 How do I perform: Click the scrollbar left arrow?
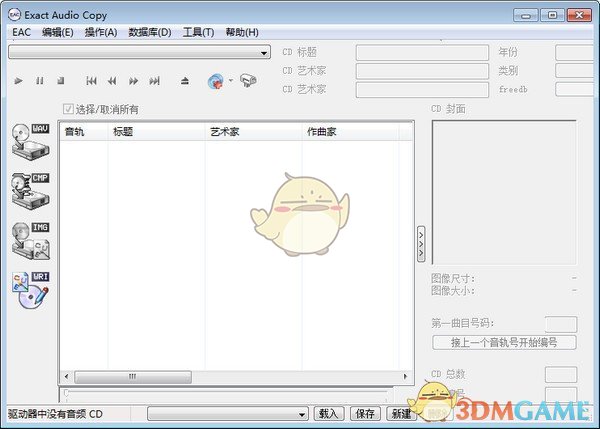click(x=67, y=377)
